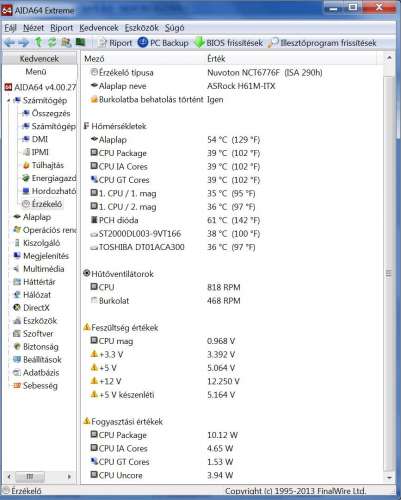Open Operációs rendszer category

click(45, 230)
